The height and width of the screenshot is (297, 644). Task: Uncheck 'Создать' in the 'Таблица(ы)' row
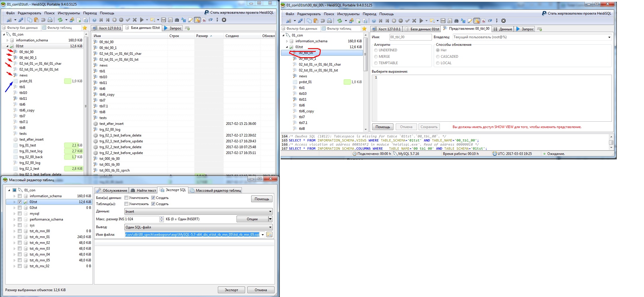[x=153, y=204]
